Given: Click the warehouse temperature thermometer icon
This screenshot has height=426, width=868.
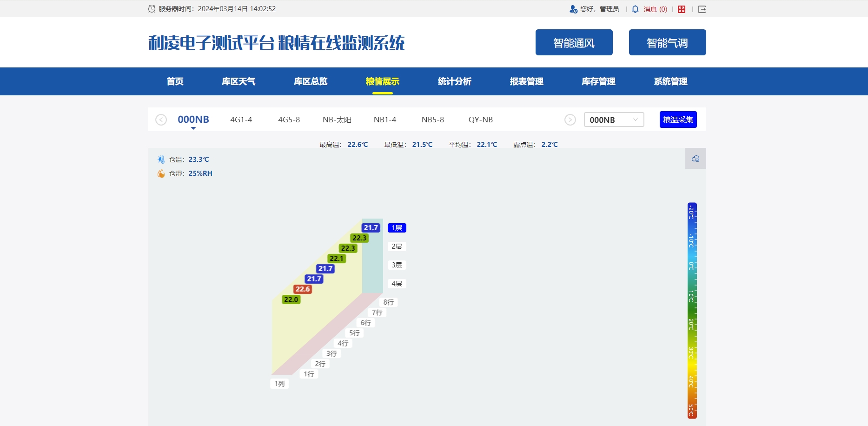Looking at the screenshot, I should click(x=161, y=160).
